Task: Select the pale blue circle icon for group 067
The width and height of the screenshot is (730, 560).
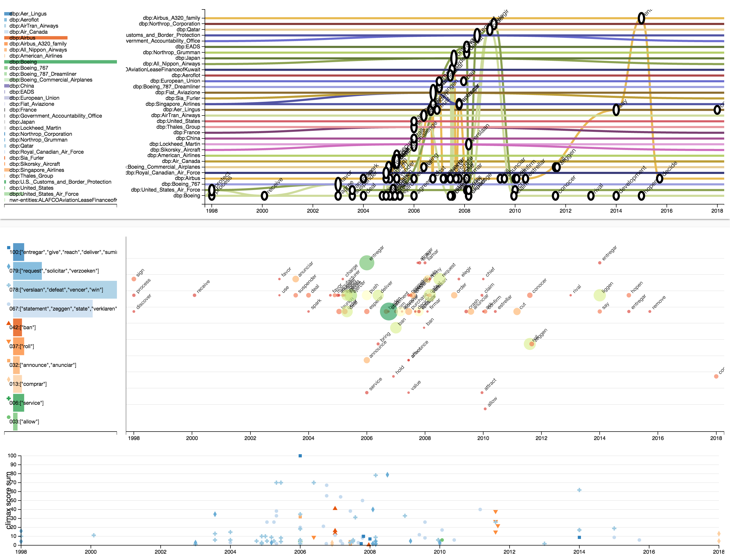Action: point(9,304)
